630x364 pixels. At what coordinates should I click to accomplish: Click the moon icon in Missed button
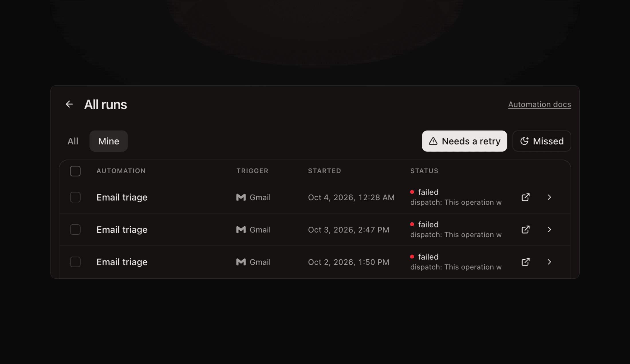click(x=524, y=141)
